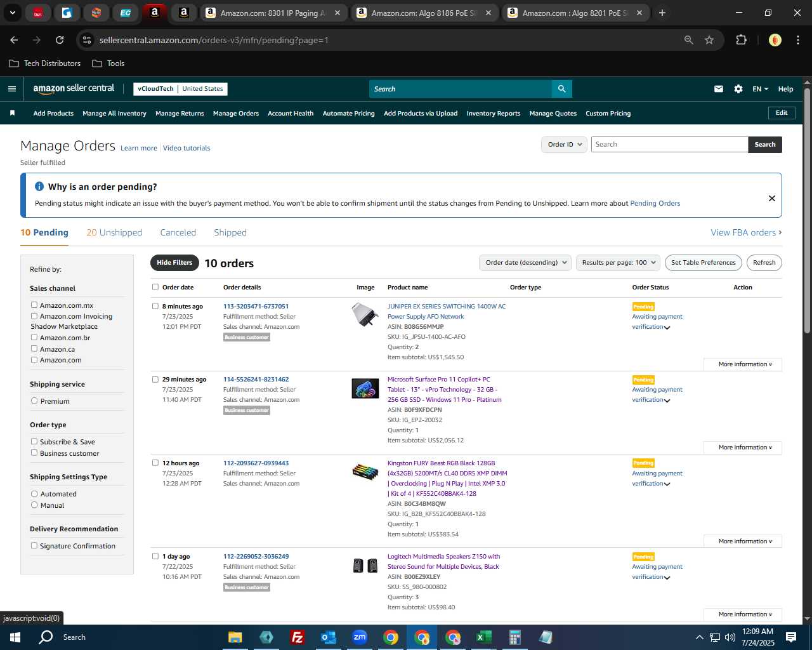
Task: Check the Amazon.ca filter
Action: (34, 349)
